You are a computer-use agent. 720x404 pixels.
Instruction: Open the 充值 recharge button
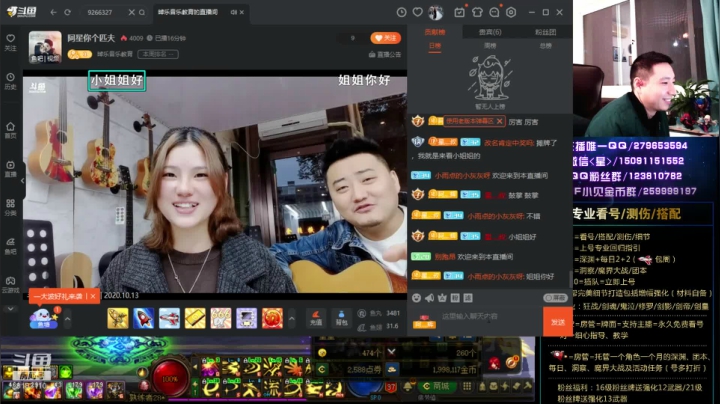(x=316, y=318)
